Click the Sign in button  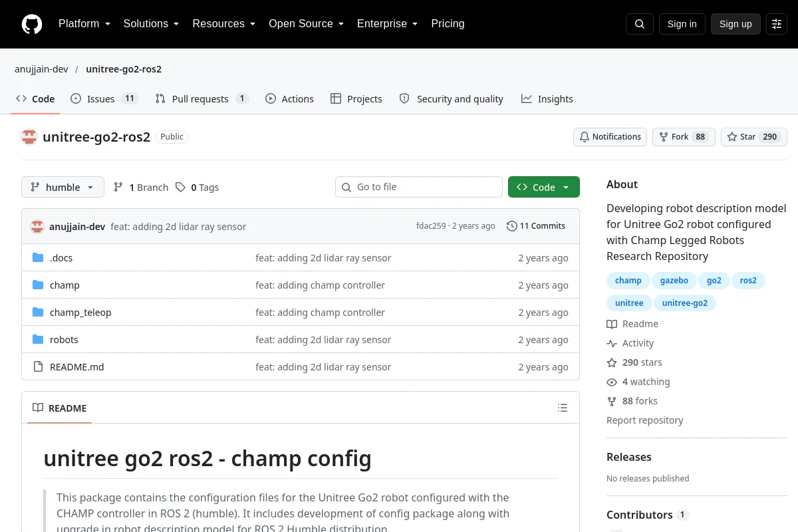[682, 24]
